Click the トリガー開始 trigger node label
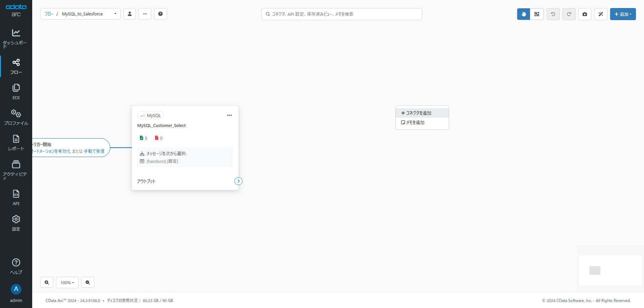Viewport: 644px width, 308px height. (x=42, y=144)
